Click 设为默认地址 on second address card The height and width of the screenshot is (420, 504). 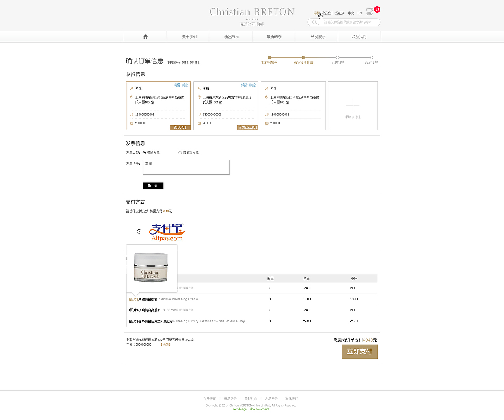(x=248, y=128)
